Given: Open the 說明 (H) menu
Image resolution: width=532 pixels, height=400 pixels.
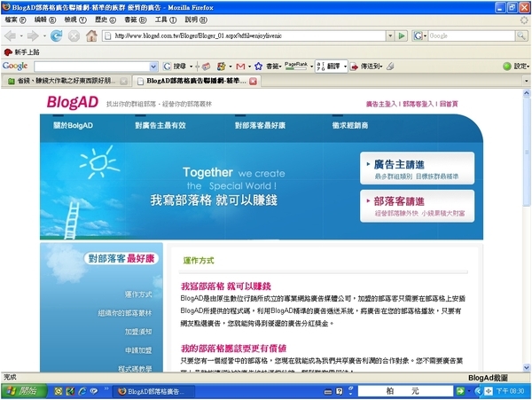Looking at the screenshot, I should pyautogui.click(x=196, y=20).
